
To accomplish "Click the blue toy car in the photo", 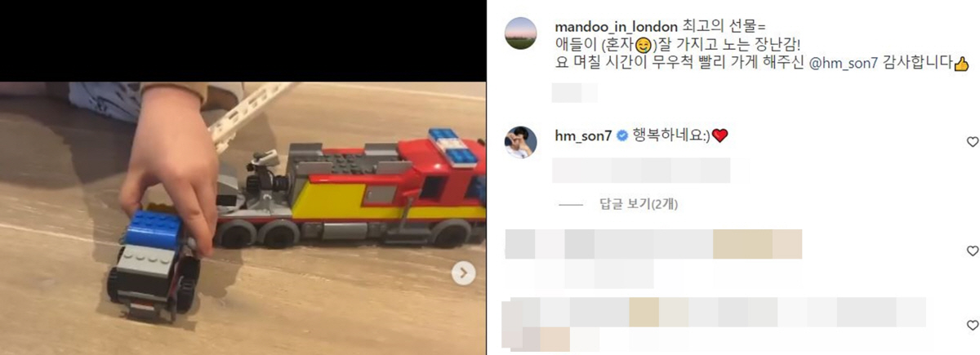I will click(153, 264).
